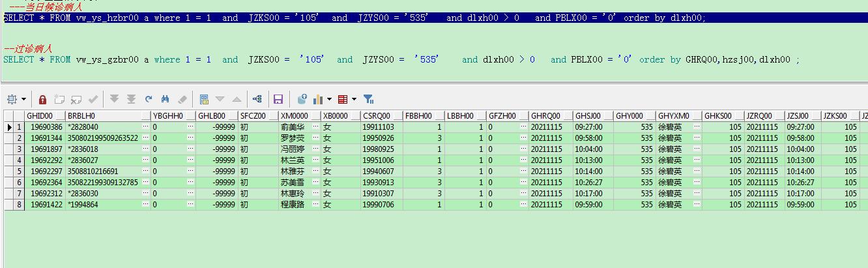The height and width of the screenshot is (268, 868).
Task: Fetch the next page of results
Action: [x=115, y=99]
